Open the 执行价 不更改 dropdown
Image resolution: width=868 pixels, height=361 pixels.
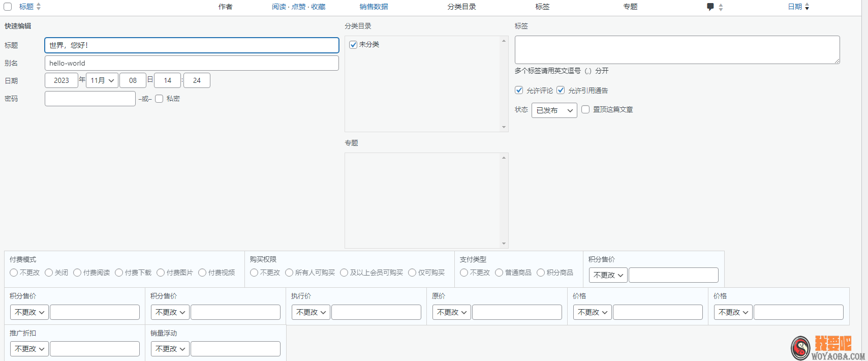coord(311,312)
